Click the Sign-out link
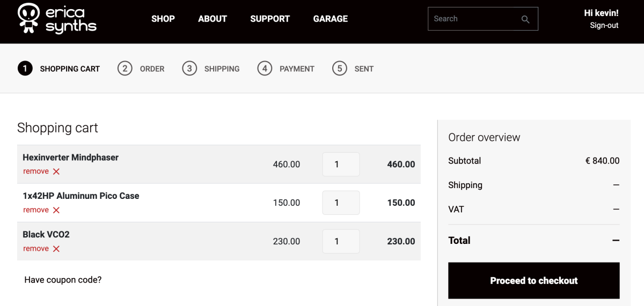Image resolution: width=644 pixels, height=306 pixels. [x=604, y=25]
